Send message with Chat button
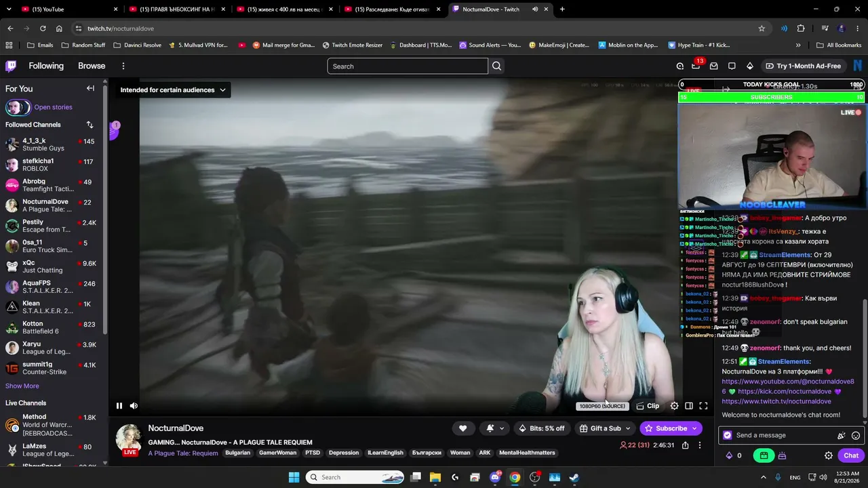The width and height of the screenshot is (868, 488). tap(851, 455)
